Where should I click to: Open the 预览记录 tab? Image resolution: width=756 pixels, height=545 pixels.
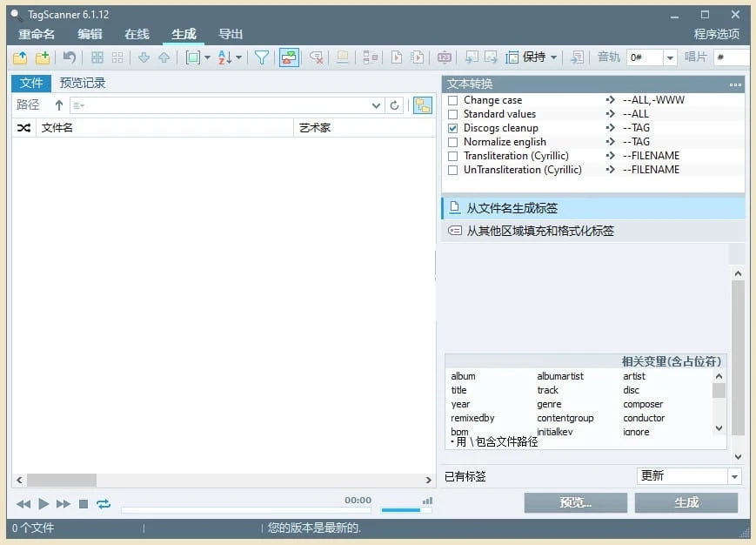(83, 83)
